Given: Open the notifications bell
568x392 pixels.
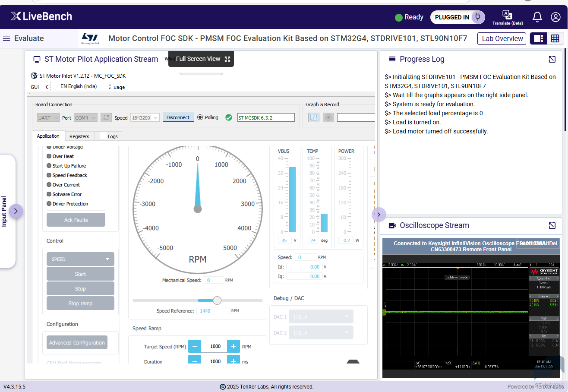Looking at the screenshot, I should (537, 17).
